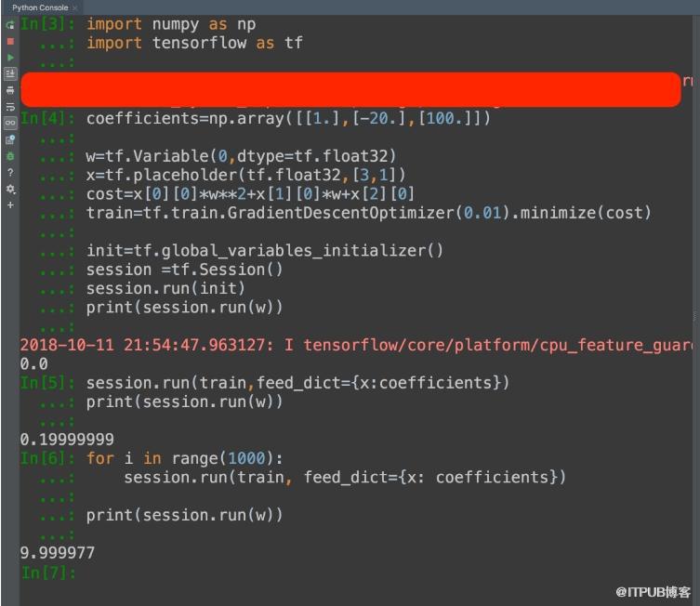Toggle soft-wrap for console output
Viewport: 700px width, 606px height.
(x=10, y=107)
